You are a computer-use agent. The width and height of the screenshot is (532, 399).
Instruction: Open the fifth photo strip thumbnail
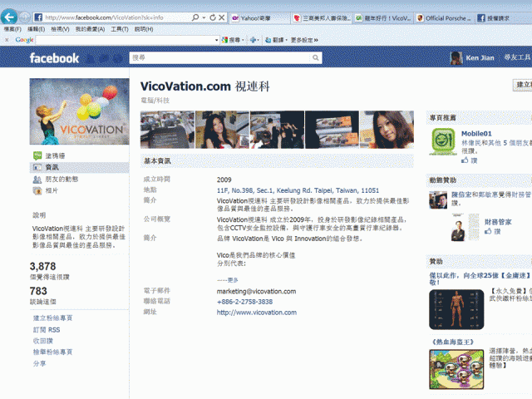click(x=387, y=130)
